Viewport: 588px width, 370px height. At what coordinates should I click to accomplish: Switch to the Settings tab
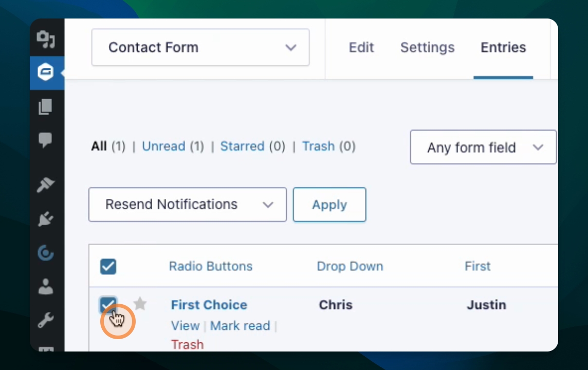click(427, 47)
